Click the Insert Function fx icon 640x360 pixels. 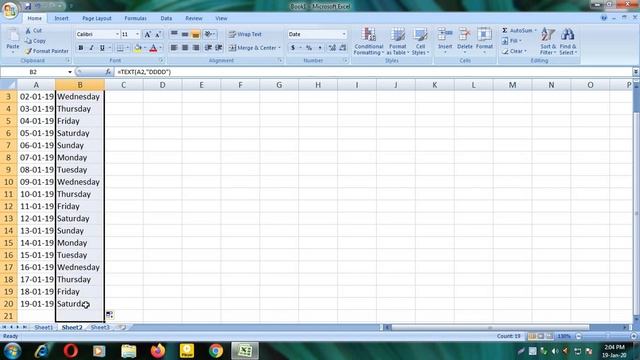pyautogui.click(x=108, y=72)
